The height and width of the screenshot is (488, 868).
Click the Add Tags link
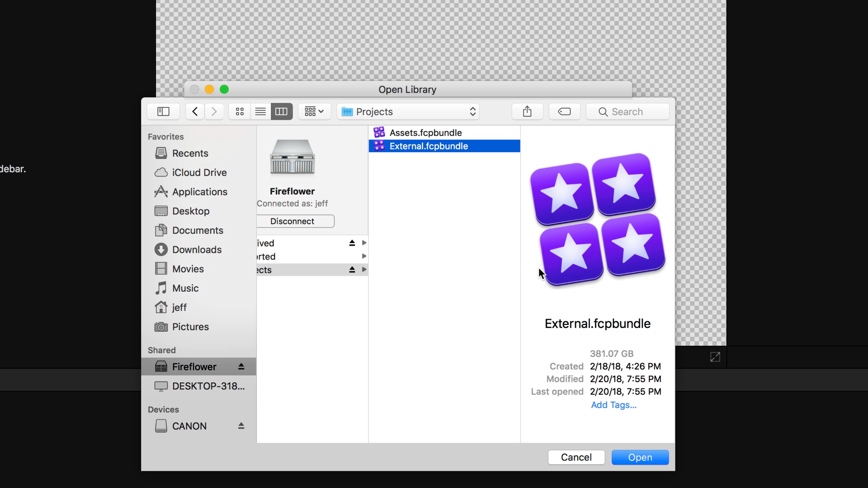pyautogui.click(x=614, y=405)
